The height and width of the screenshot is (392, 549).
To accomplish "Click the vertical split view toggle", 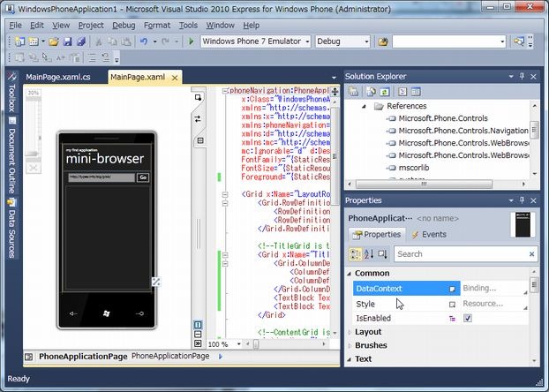I will 198,326.
